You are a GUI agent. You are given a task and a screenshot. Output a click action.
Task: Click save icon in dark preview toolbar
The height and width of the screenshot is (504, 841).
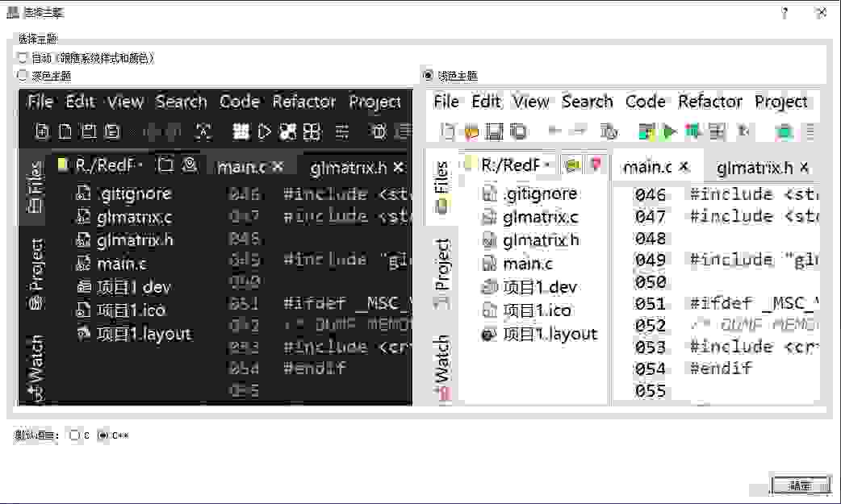(89, 131)
